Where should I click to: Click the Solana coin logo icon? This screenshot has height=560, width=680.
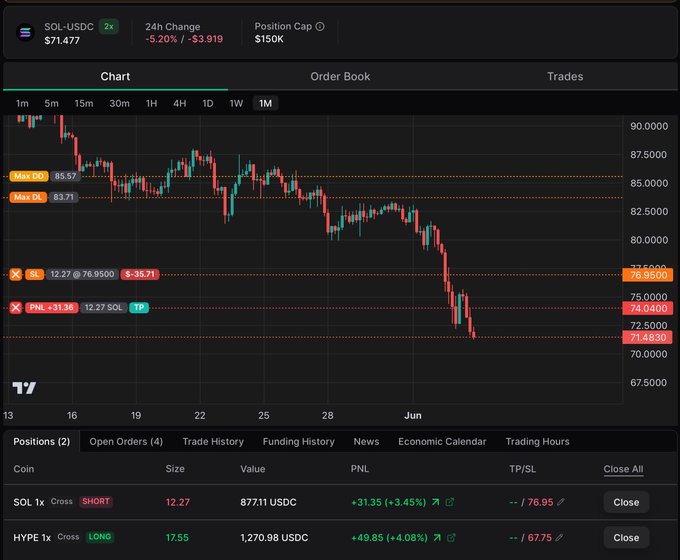tap(25, 33)
